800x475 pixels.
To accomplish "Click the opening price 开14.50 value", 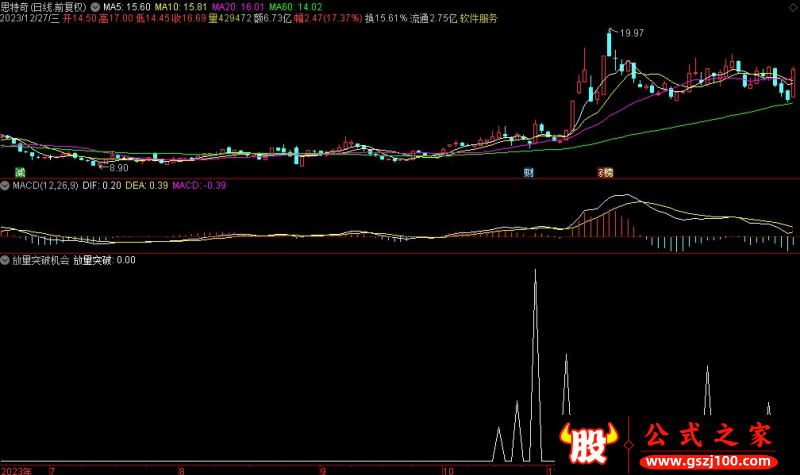I will point(80,18).
